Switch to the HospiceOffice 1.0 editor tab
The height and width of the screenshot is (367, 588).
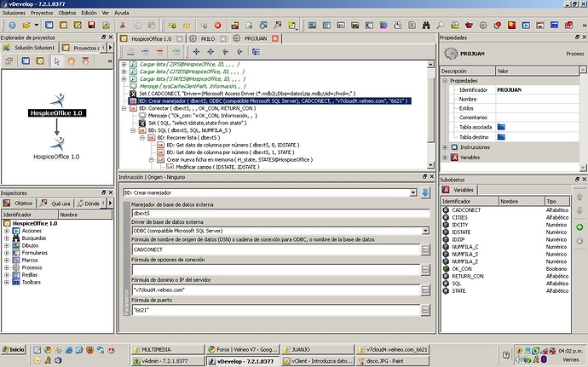click(151, 38)
